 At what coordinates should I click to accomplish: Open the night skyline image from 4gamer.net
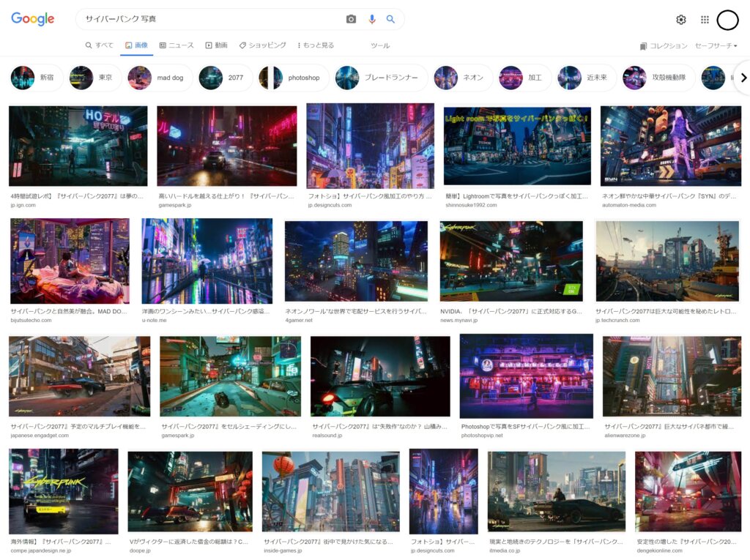coord(357,261)
